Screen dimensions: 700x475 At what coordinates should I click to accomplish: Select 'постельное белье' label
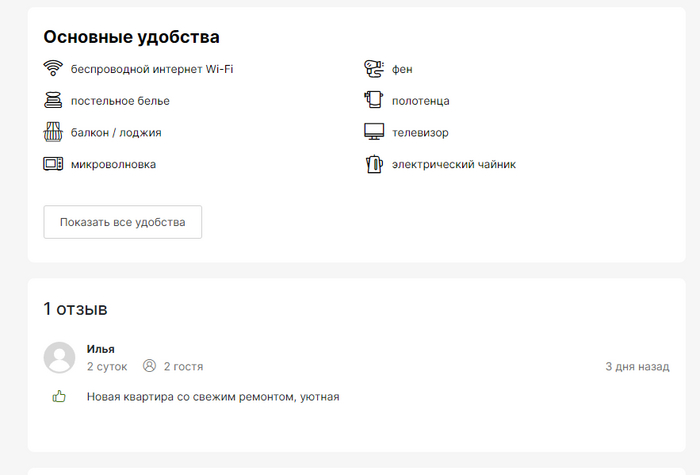[120, 101]
